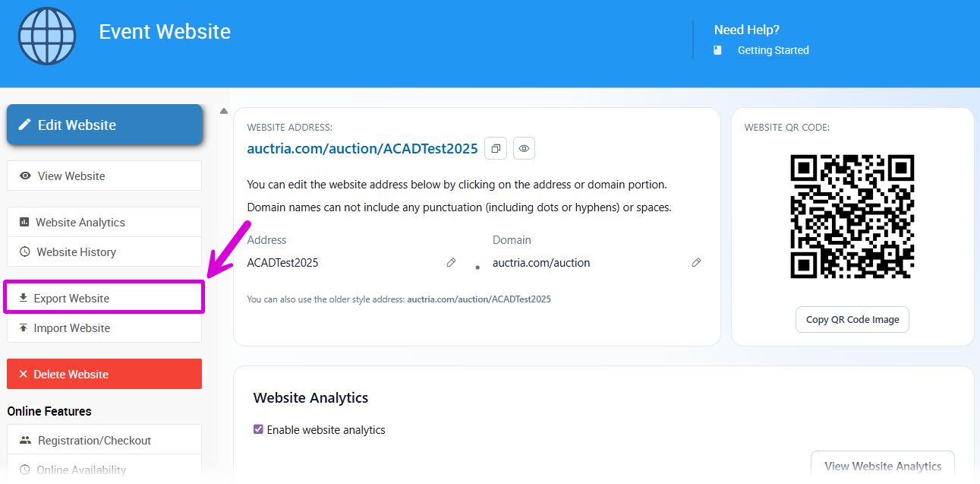Open View Website in the sidebar
This screenshot has width=980, height=484.
pyautogui.click(x=104, y=176)
